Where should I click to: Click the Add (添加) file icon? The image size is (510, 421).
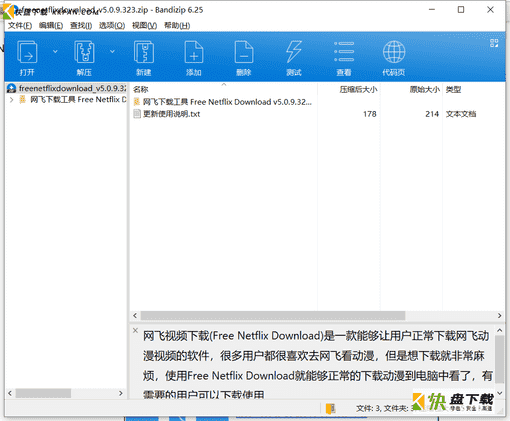[194, 52]
